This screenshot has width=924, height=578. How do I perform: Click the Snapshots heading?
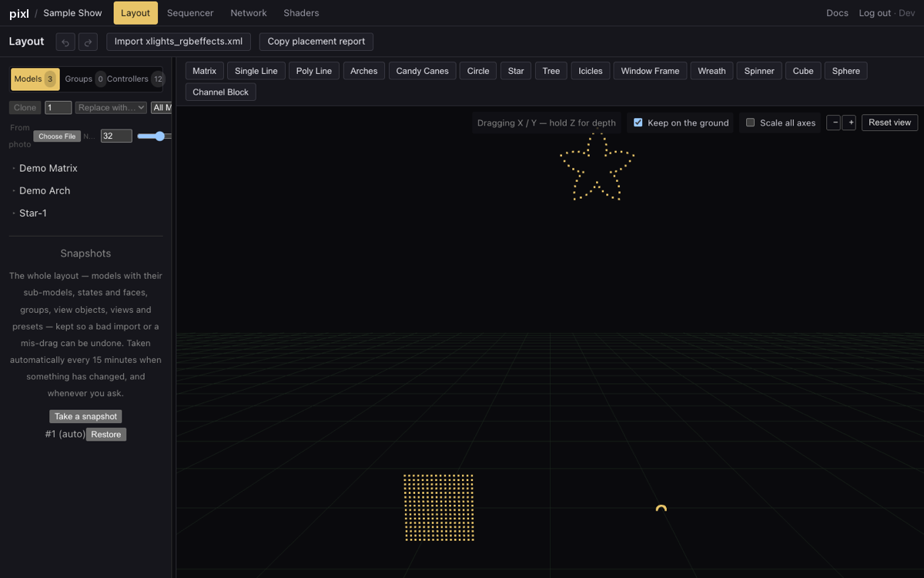coord(85,254)
